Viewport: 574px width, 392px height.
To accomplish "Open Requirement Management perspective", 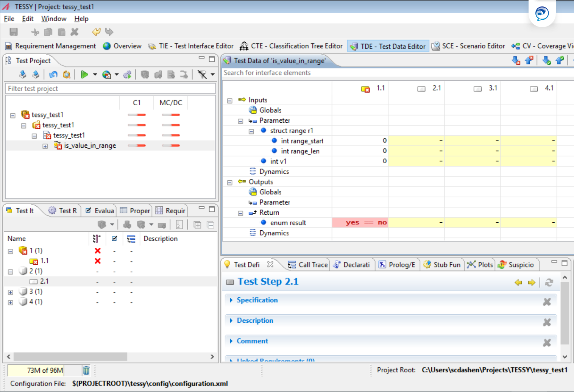I will coord(51,46).
